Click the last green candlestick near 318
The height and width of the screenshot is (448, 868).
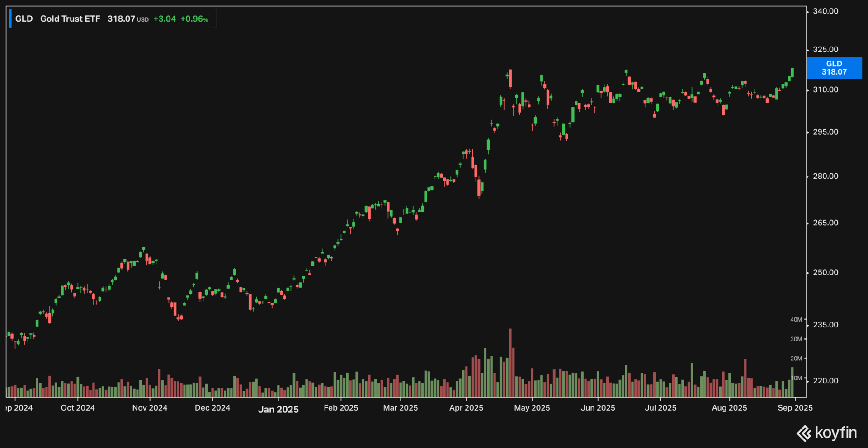pyautogui.click(x=792, y=72)
